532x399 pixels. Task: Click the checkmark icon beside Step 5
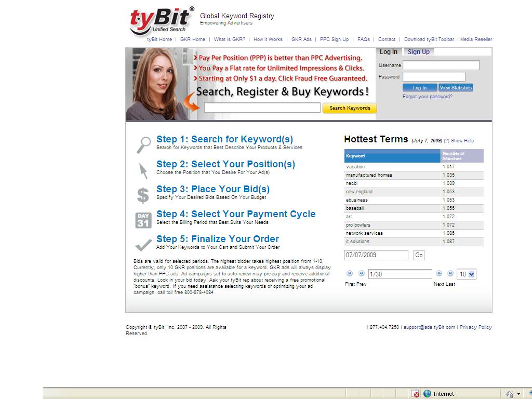[x=143, y=245]
